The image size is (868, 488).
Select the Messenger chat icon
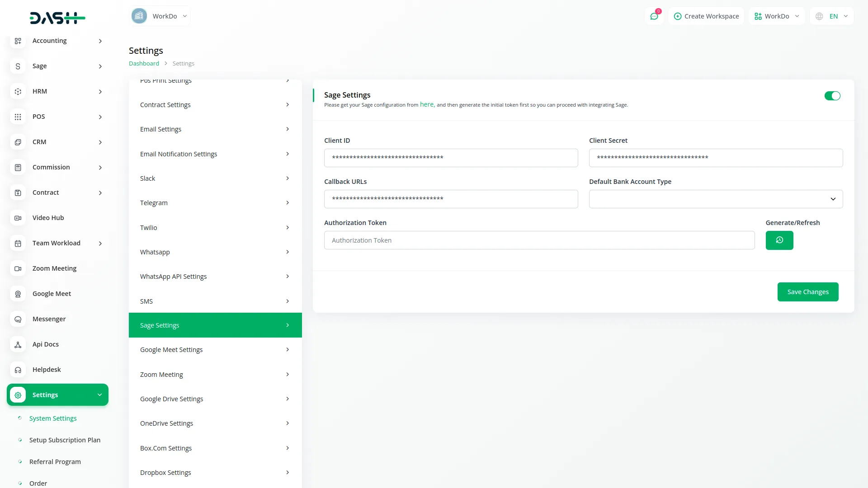click(18, 319)
